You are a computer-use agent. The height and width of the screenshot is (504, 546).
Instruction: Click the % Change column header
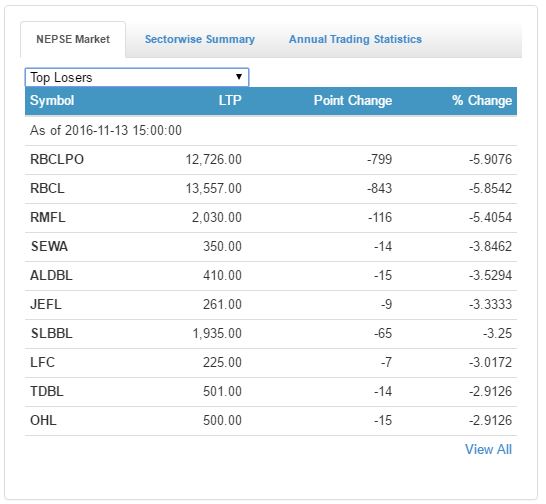pyautogui.click(x=482, y=101)
